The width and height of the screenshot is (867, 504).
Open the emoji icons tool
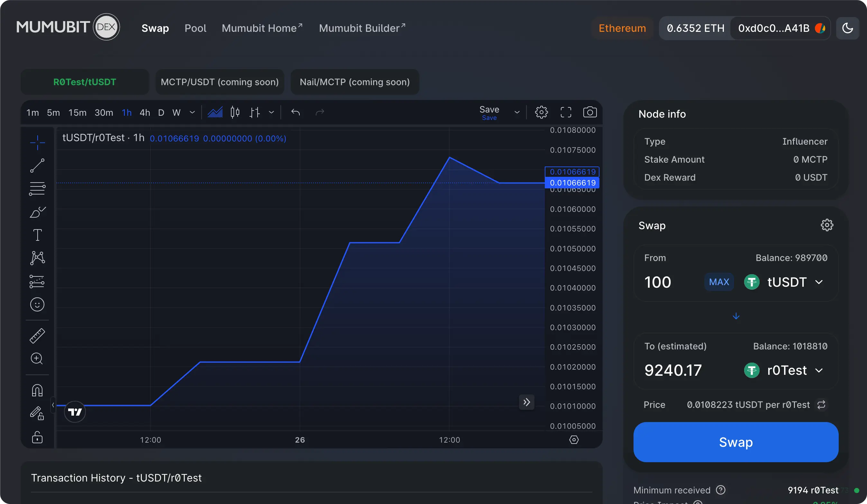(37, 305)
